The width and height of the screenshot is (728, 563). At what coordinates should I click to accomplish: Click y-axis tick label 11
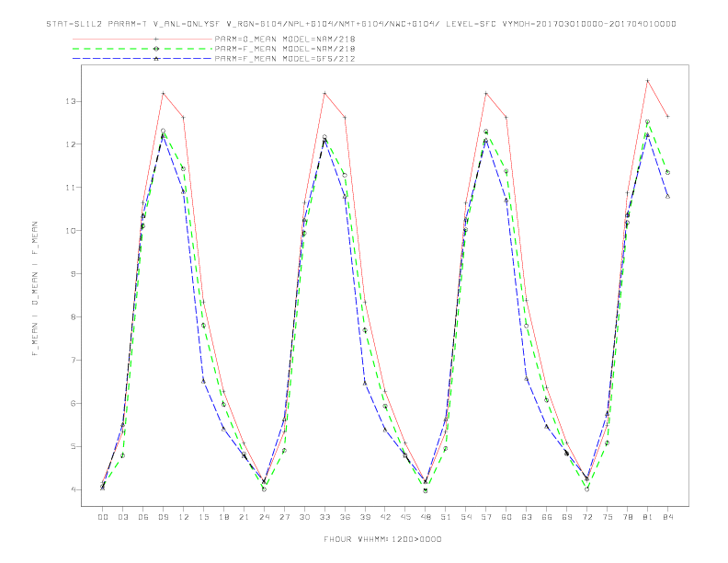tap(71, 188)
